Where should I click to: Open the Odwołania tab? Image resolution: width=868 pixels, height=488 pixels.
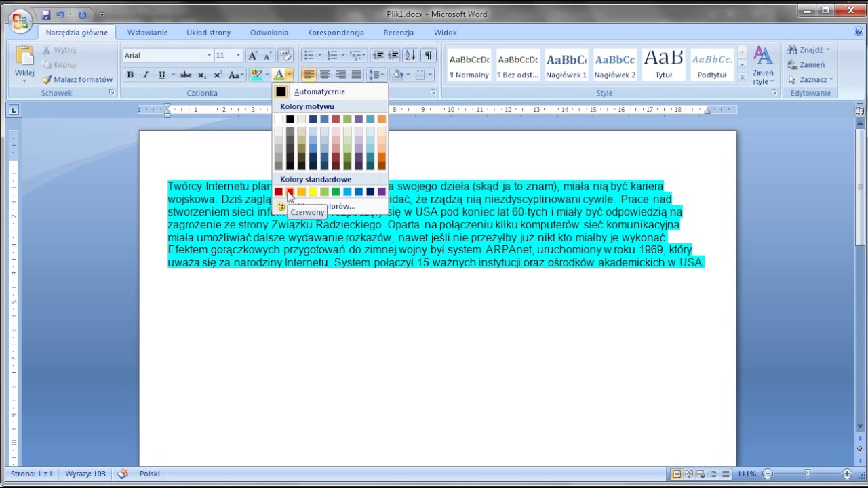[x=269, y=32]
